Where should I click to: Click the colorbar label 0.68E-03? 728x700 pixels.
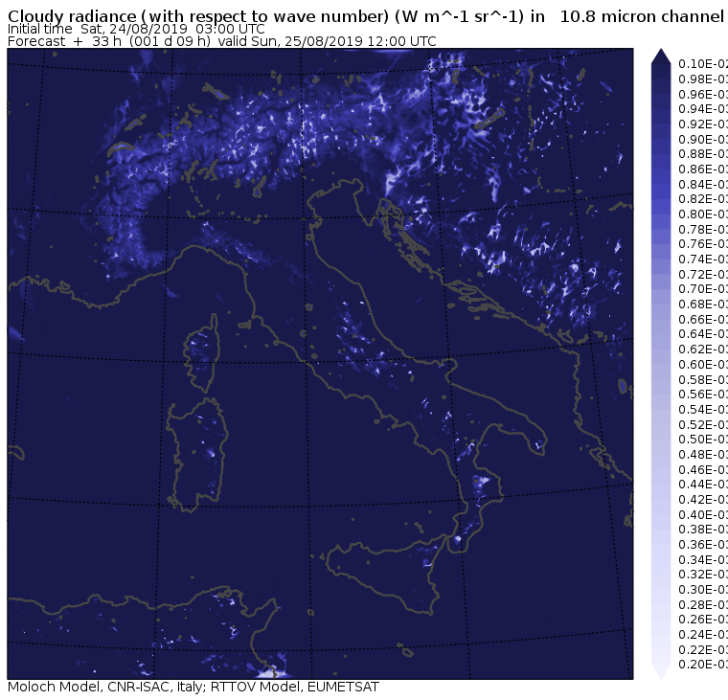(703, 305)
